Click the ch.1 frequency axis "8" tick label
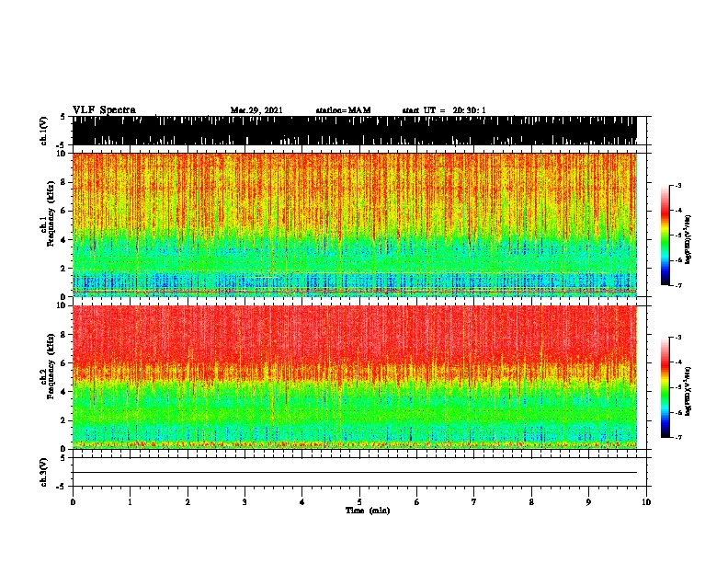Screen dimensions: 728x563 point(64,182)
